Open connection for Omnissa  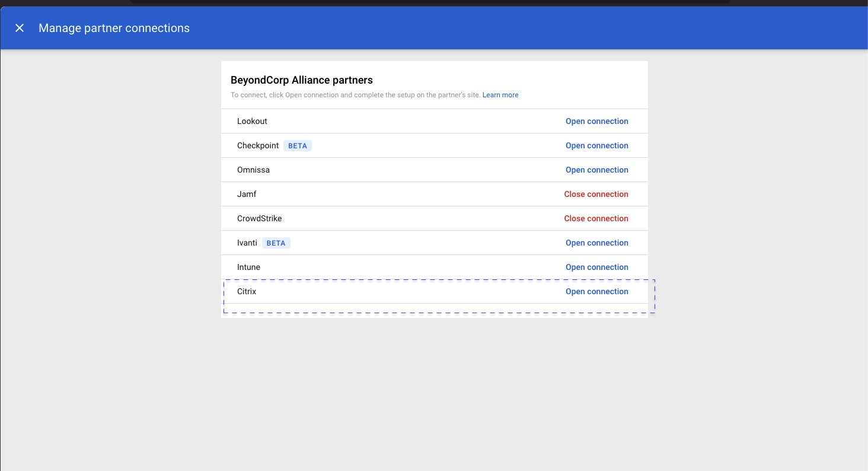click(x=596, y=170)
